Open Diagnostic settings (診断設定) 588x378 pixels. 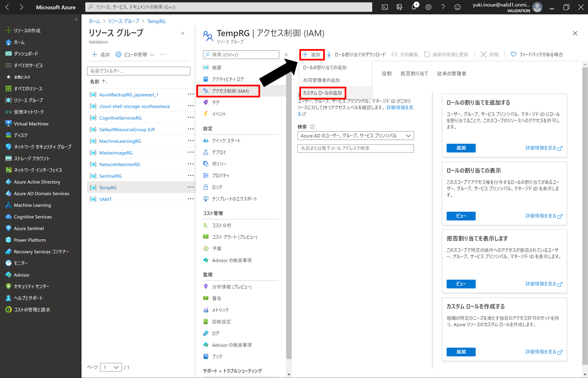click(x=221, y=322)
